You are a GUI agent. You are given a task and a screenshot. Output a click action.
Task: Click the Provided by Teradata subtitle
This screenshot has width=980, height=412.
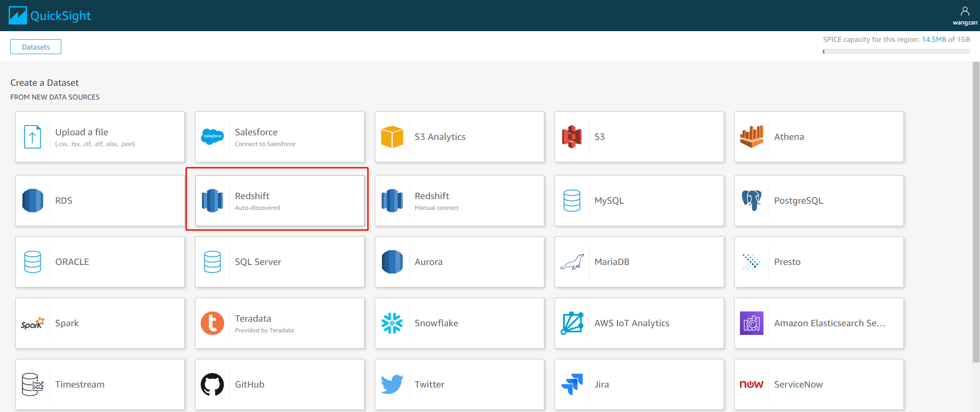tap(264, 330)
